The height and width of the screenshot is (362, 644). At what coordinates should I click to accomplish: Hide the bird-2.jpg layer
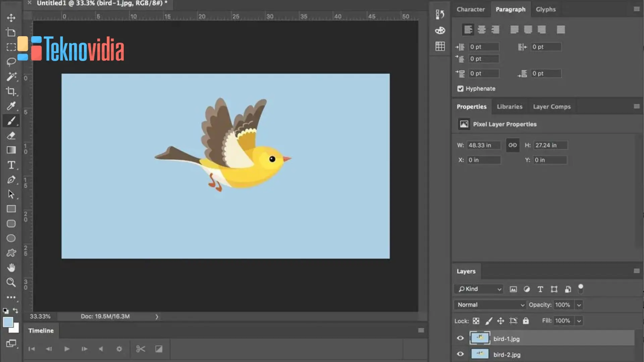coord(460,354)
